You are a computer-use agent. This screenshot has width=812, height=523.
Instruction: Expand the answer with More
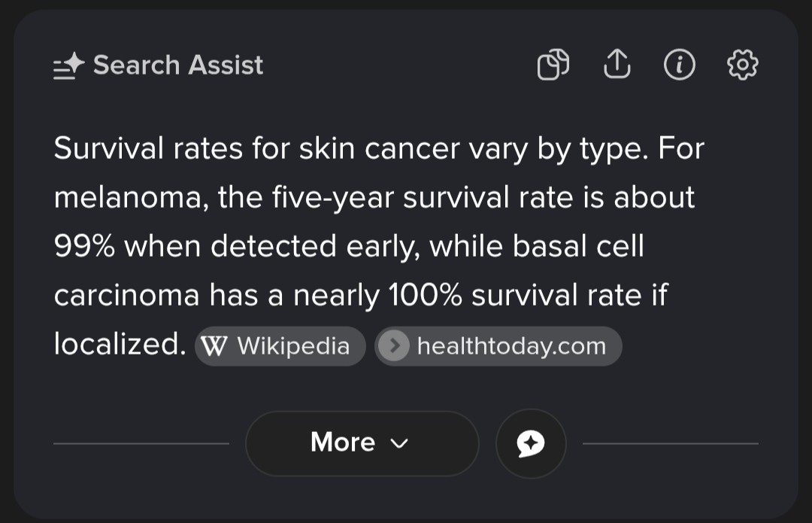coord(362,443)
